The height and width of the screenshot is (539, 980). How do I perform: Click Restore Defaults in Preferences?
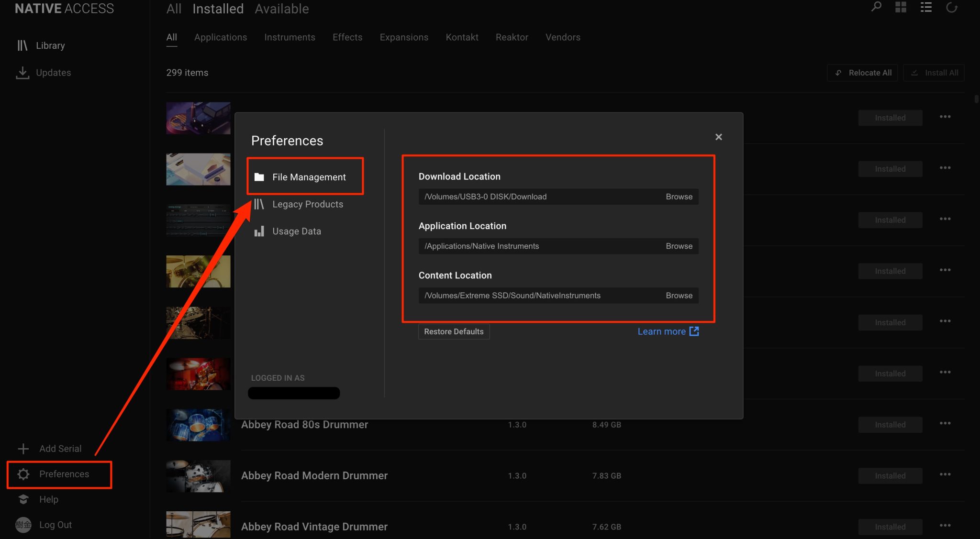coord(453,331)
